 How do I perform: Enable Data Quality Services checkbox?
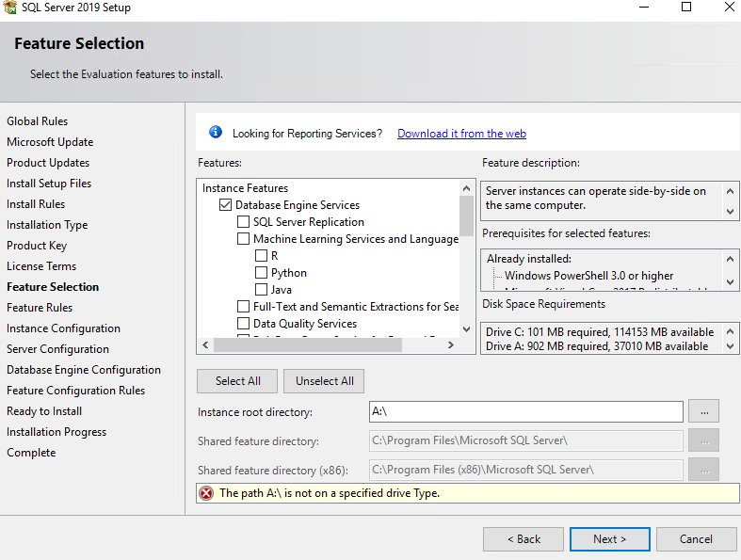(243, 323)
